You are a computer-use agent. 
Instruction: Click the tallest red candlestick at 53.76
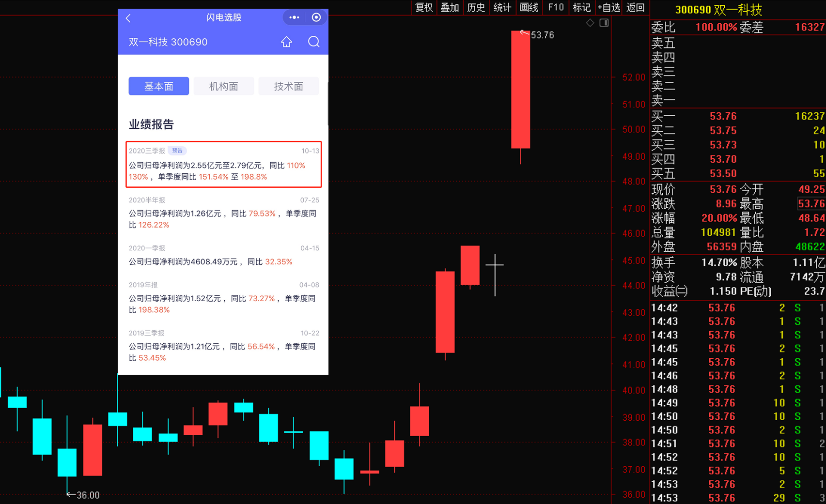520,90
